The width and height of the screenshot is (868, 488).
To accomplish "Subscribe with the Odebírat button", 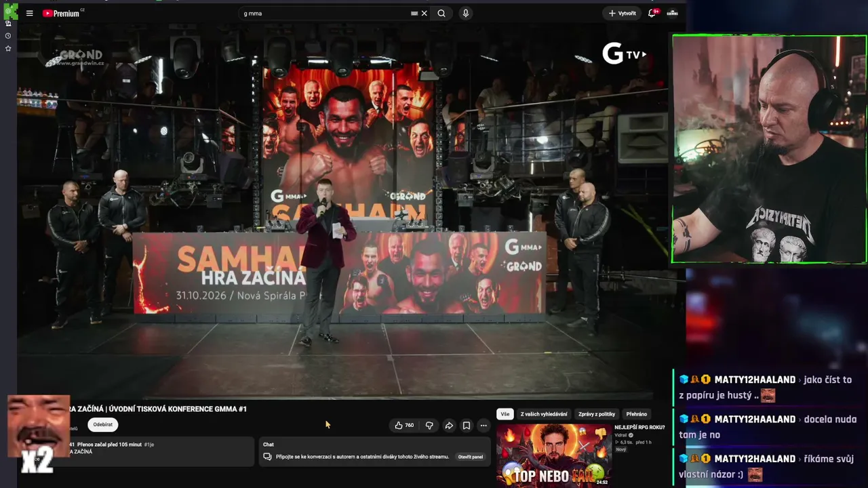I will [x=103, y=424].
